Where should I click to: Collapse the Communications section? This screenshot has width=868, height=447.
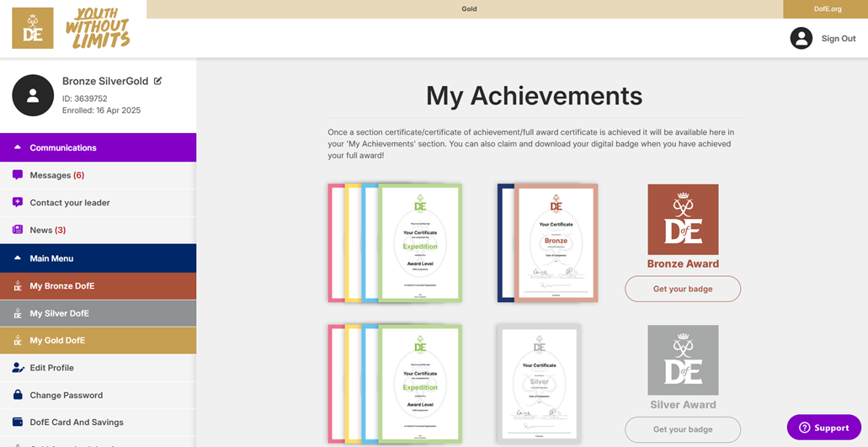18,148
